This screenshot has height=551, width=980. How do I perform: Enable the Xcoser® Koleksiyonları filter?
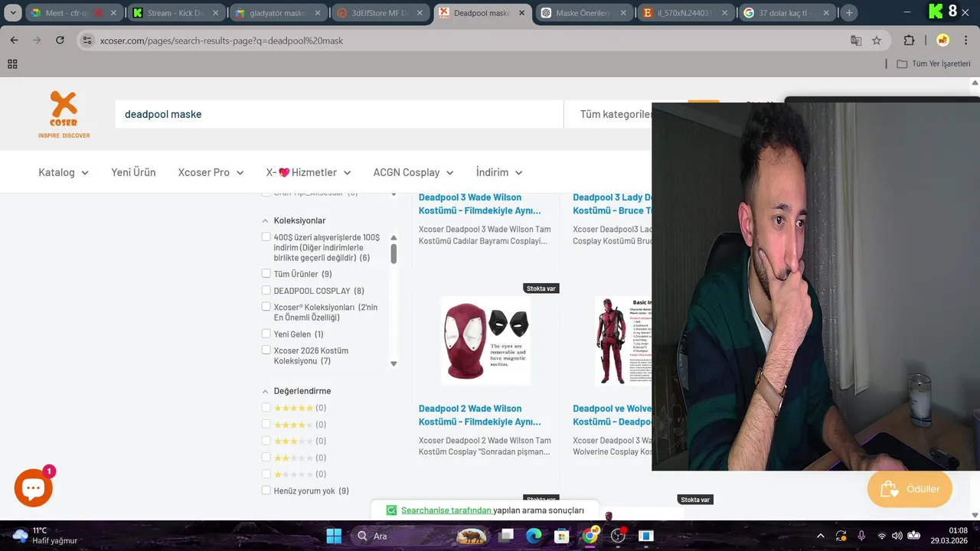[x=266, y=307]
